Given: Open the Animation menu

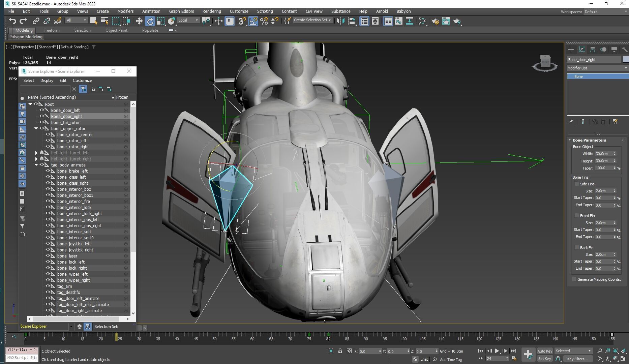Looking at the screenshot, I should (151, 11).
